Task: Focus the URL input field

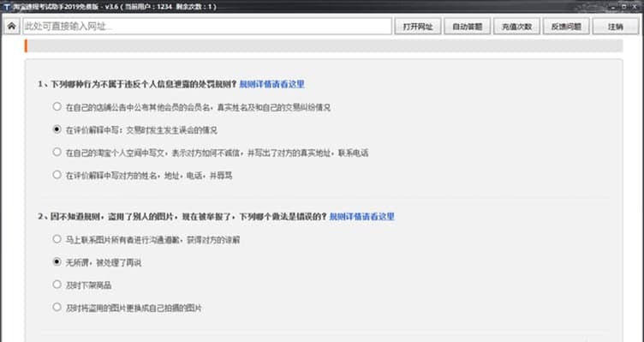Action: (207, 27)
